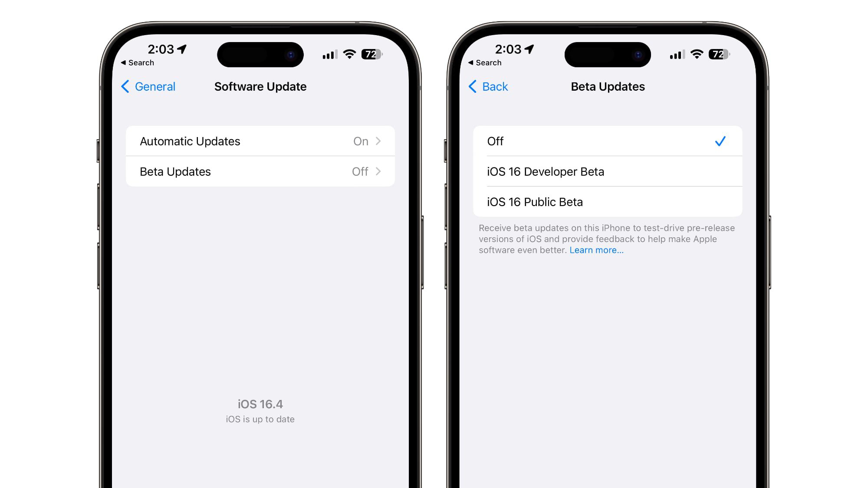The image size is (868, 488).
Task: View Software Update page title
Action: point(260,86)
